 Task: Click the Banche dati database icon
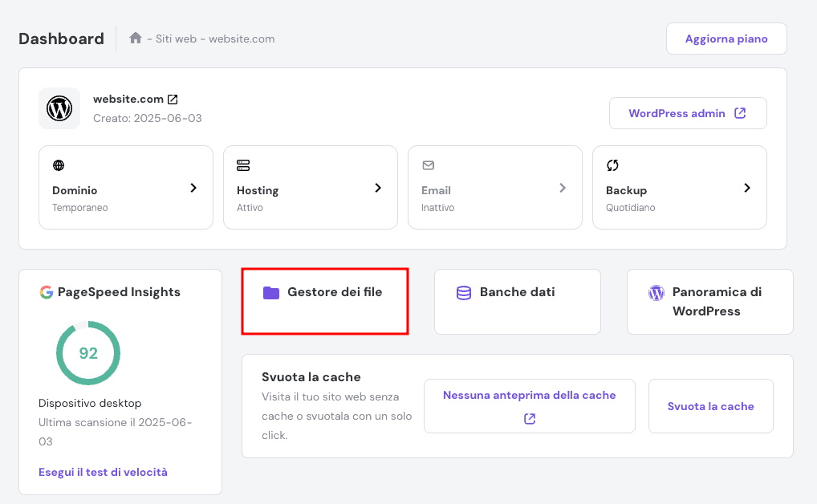[463, 292]
